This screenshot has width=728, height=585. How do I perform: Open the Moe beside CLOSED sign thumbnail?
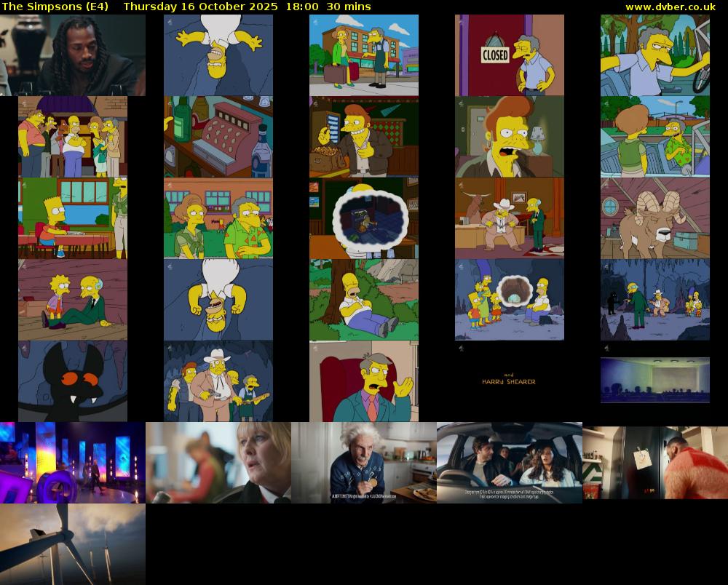click(x=510, y=55)
